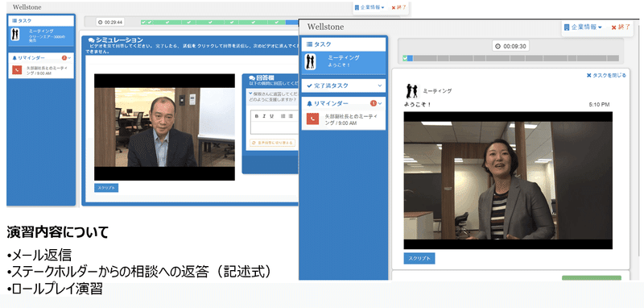644x308 pixels.
Task: Click the meeting silhouette icon in the task detail header
Action: [x=411, y=91]
